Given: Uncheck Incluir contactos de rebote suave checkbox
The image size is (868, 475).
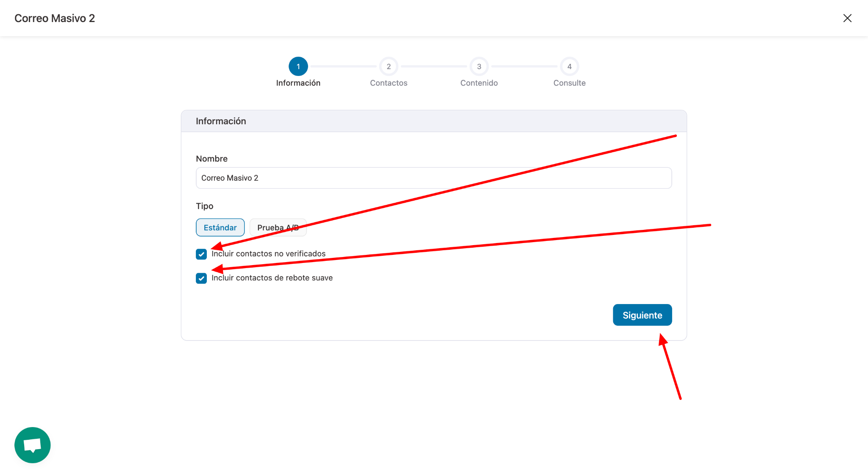Looking at the screenshot, I should [201, 278].
